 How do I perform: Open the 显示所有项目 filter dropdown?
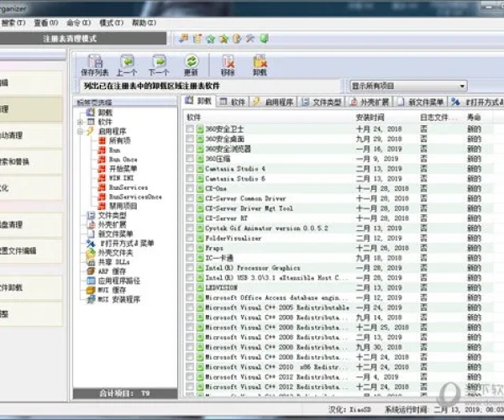coord(408,86)
